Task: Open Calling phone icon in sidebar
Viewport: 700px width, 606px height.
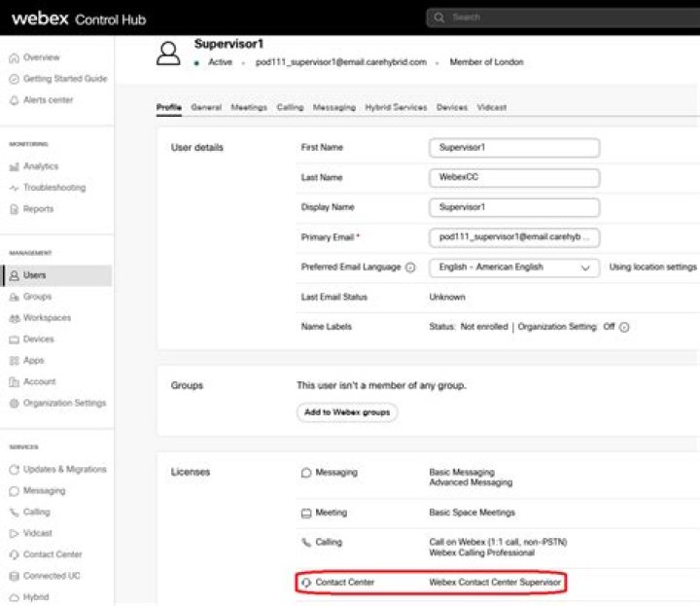Action: [15, 513]
